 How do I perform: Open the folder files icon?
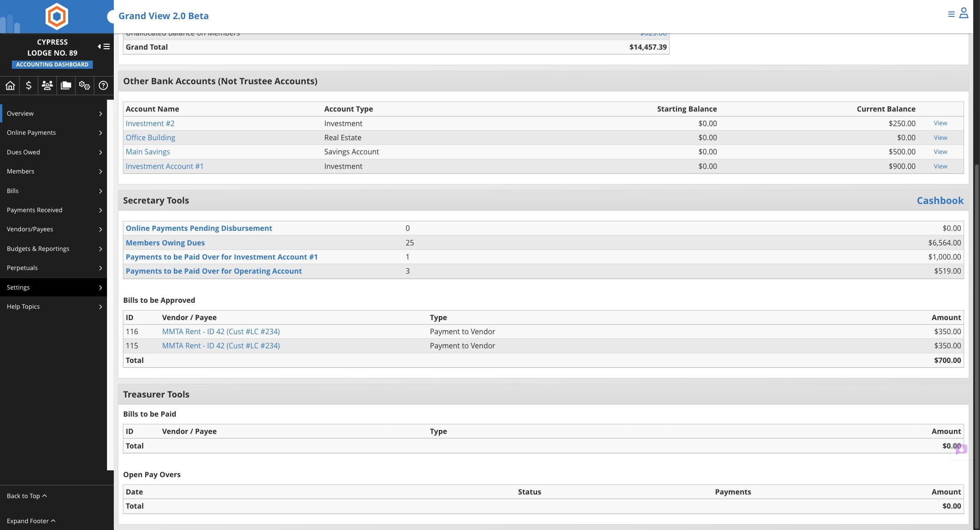tap(66, 85)
